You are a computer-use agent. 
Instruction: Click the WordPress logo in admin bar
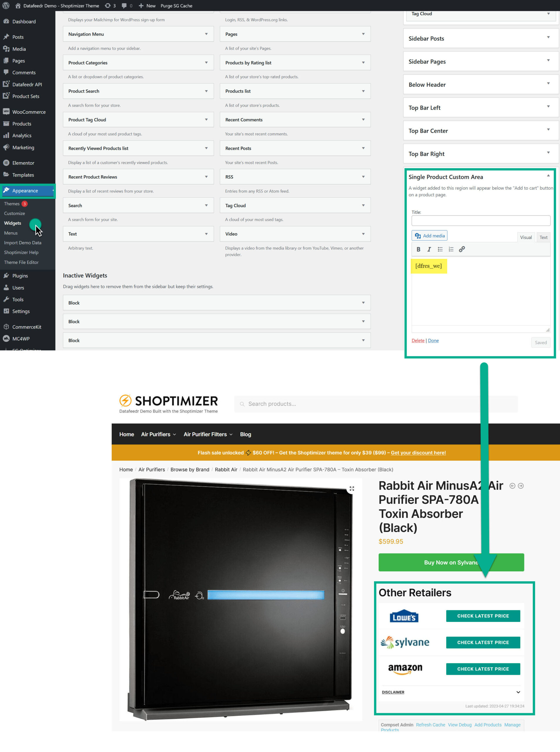pos(6,5)
